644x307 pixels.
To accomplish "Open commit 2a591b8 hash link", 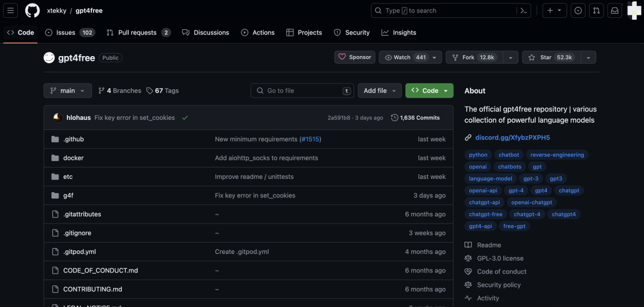I will (339, 118).
